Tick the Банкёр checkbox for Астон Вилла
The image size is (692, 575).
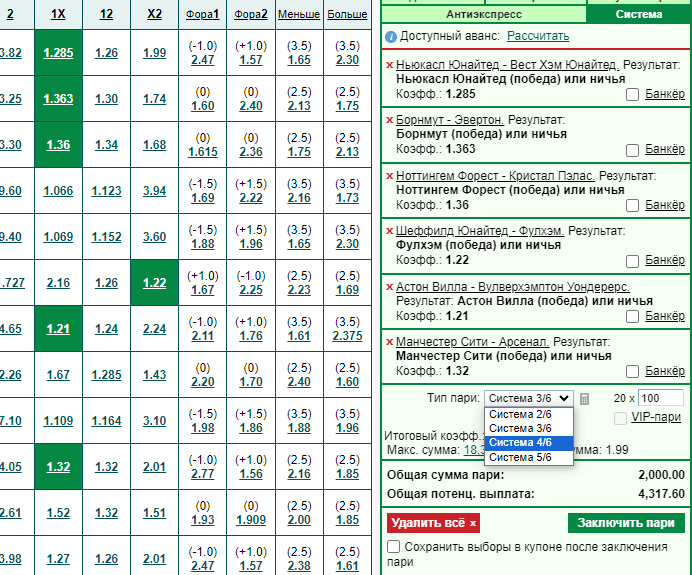pyautogui.click(x=632, y=316)
